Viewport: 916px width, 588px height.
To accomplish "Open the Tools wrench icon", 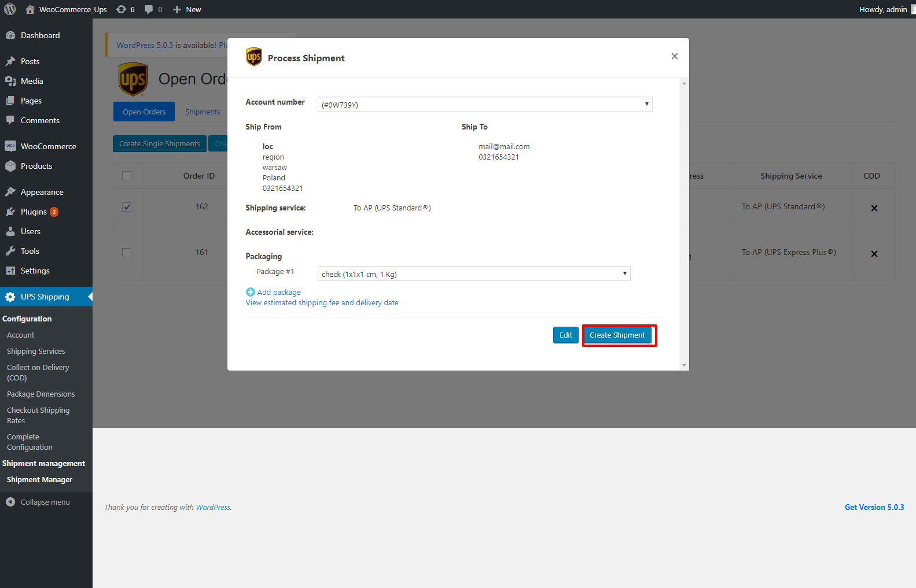I will click(10, 251).
